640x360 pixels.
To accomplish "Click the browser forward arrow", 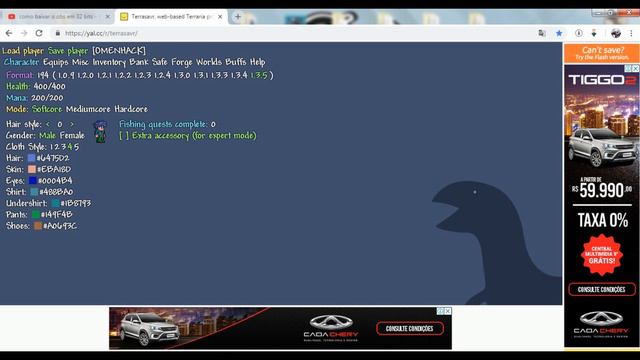I will tap(24, 33).
